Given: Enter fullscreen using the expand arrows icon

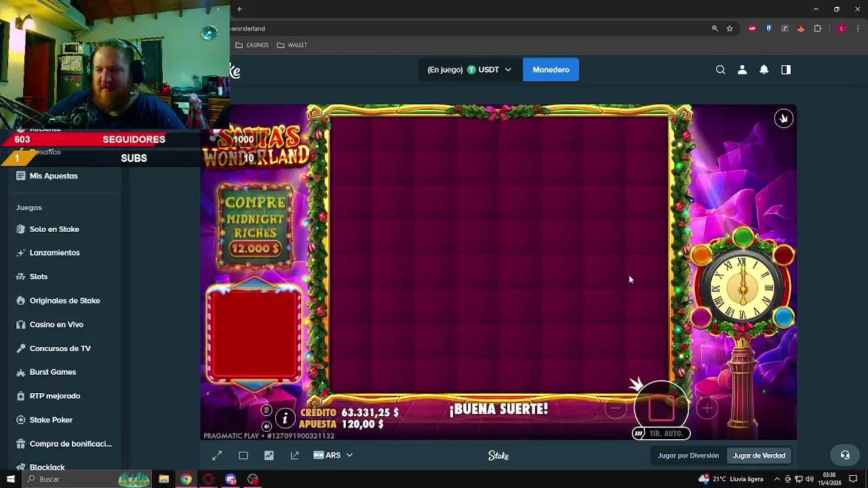Looking at the screenshot, I should 216,455.
